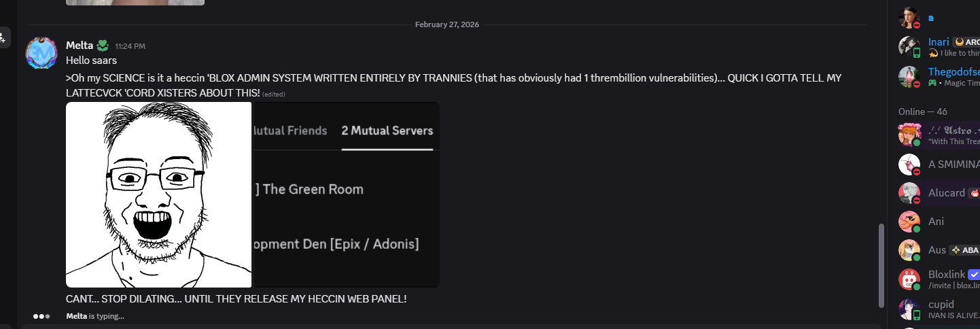This screenshot has height=329, width=980.
Task: Click the Bloxlink bot avatar
Action: 909,279
